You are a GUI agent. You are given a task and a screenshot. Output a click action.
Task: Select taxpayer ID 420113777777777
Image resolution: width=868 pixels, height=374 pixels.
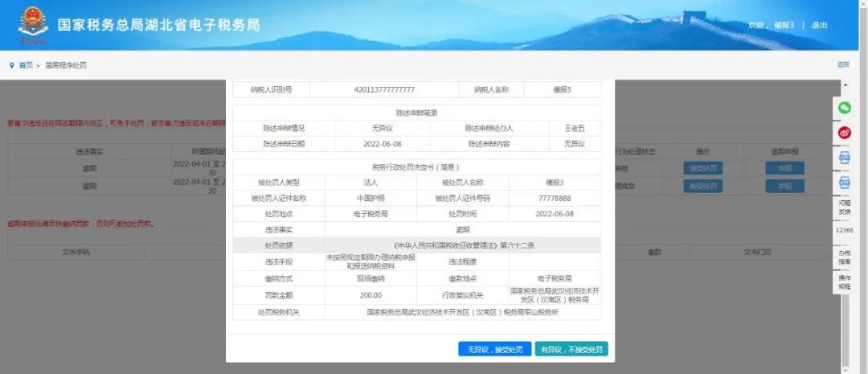(384, 90)
